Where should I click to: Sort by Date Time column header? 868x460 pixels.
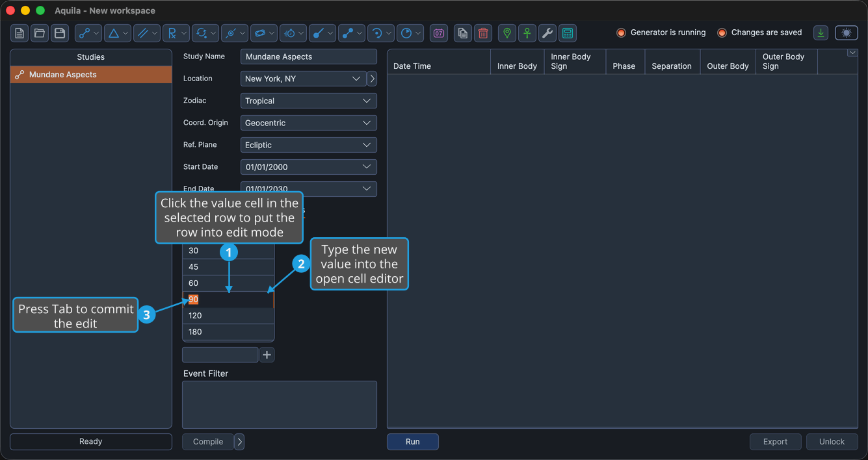[x=439, y=62]
